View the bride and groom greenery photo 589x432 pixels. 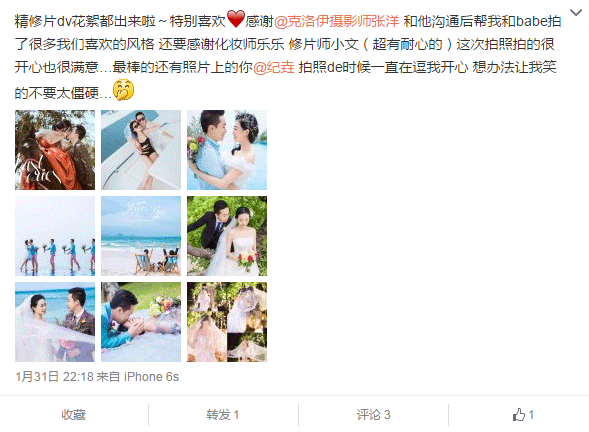pyautogui.click(x=227, y=236)
